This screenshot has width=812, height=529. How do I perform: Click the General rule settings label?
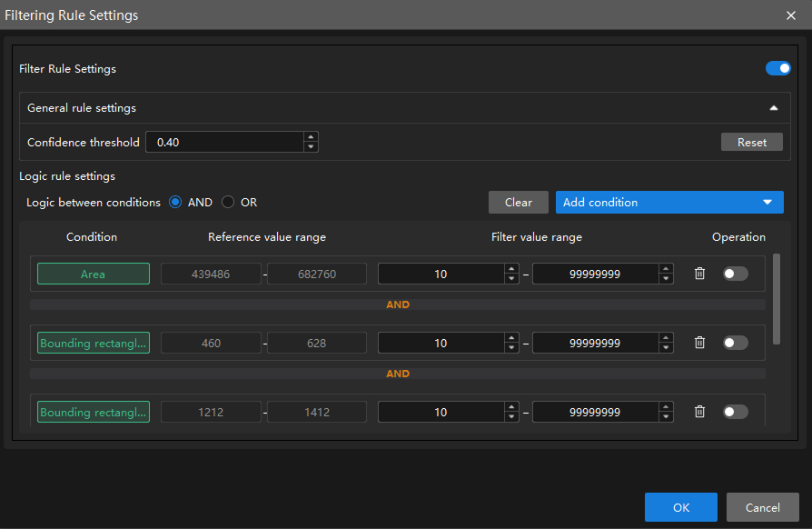[x=82, y=108]
